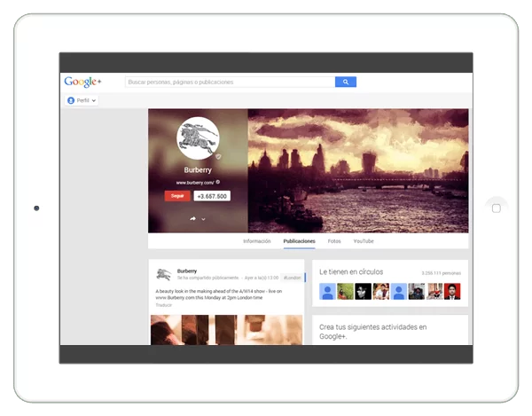Select the Publicaciones tab
The height and width of the screenshot is (416, 532).
tap(300, 241)
